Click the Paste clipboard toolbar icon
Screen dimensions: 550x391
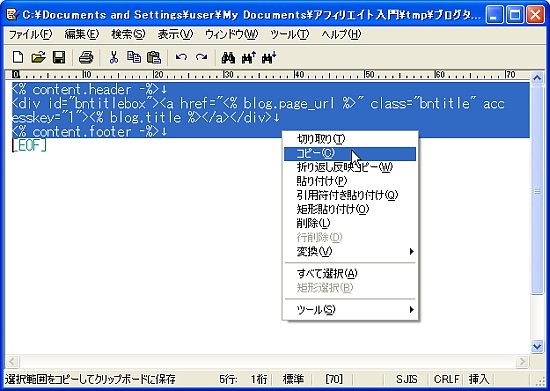coord(154,57)
